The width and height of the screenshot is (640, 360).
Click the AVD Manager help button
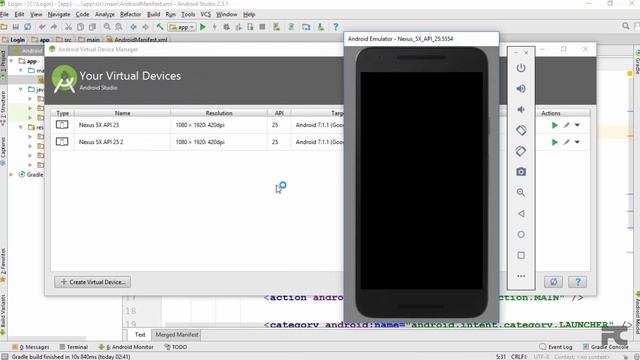click(x=578, y=282)
